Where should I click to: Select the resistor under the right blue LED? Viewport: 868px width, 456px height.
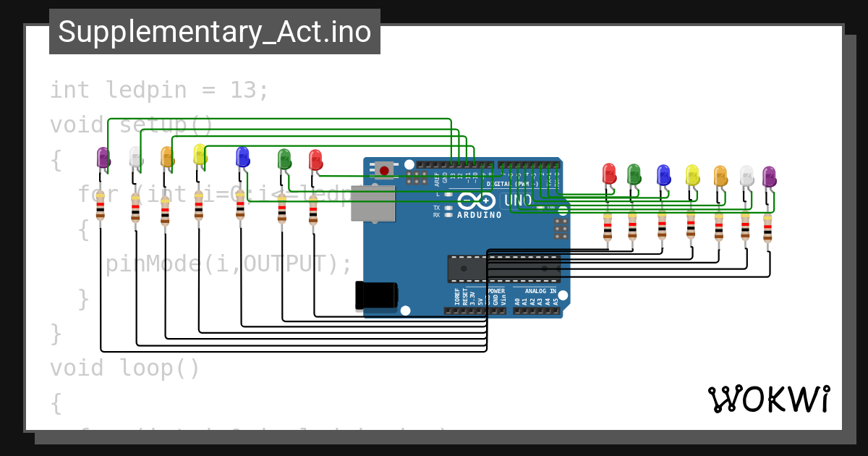(662, 227)
